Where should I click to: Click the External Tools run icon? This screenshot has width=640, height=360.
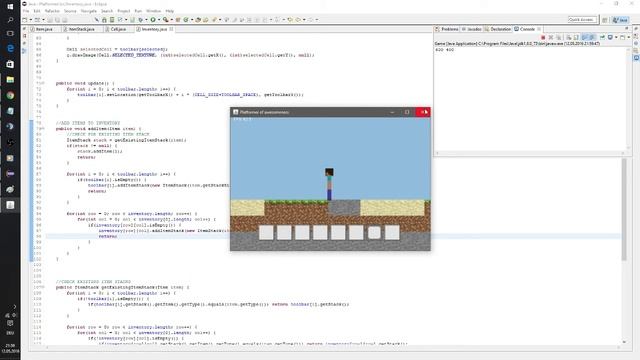[165, 20]
